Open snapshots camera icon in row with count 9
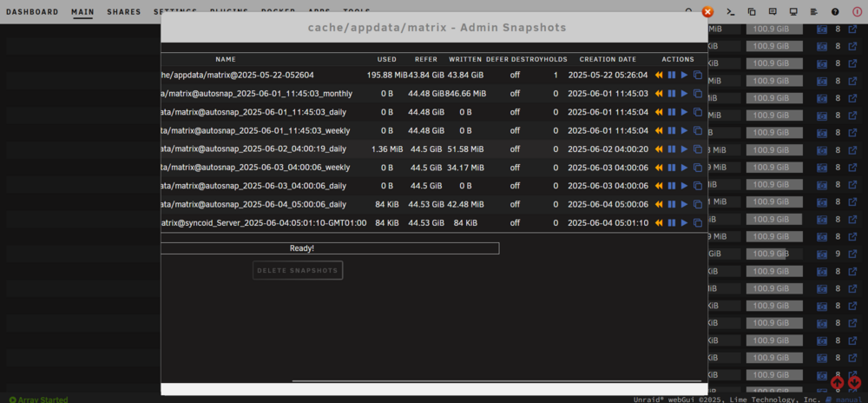 pos(822,254)
